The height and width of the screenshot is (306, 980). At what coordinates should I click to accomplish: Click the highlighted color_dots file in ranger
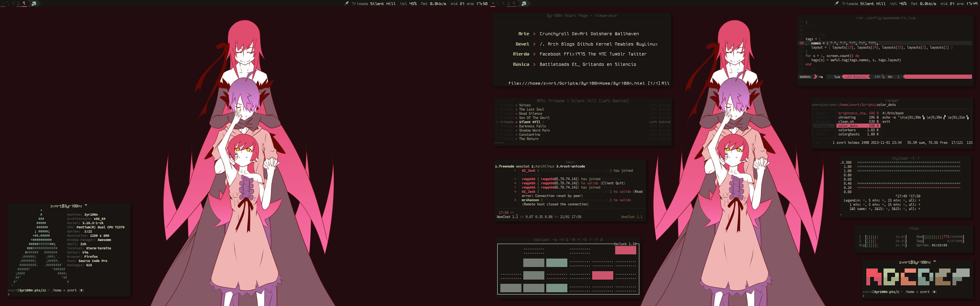(x=858, y=126)
